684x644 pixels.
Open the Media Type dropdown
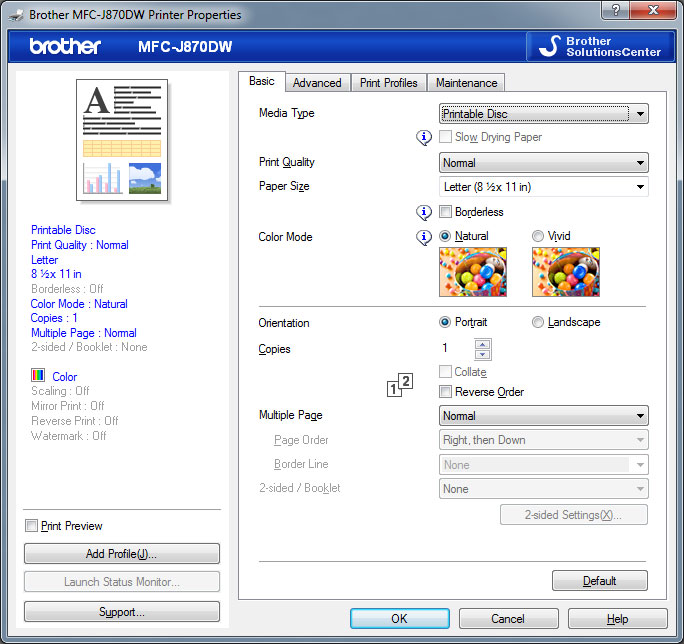[544, 114]
